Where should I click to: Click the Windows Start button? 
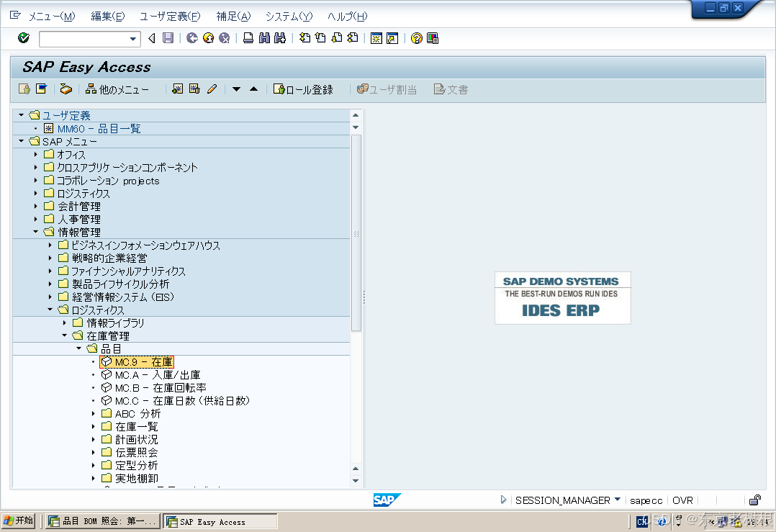point(18,520)
